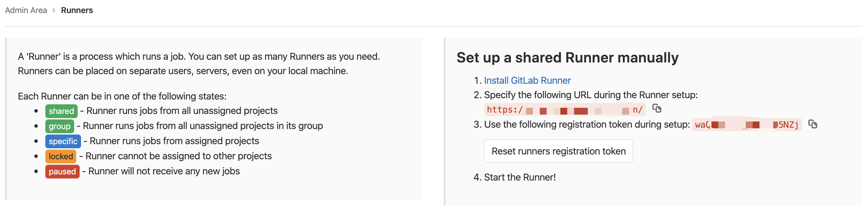Open the Install GitLab Runner link

[527, 80]
